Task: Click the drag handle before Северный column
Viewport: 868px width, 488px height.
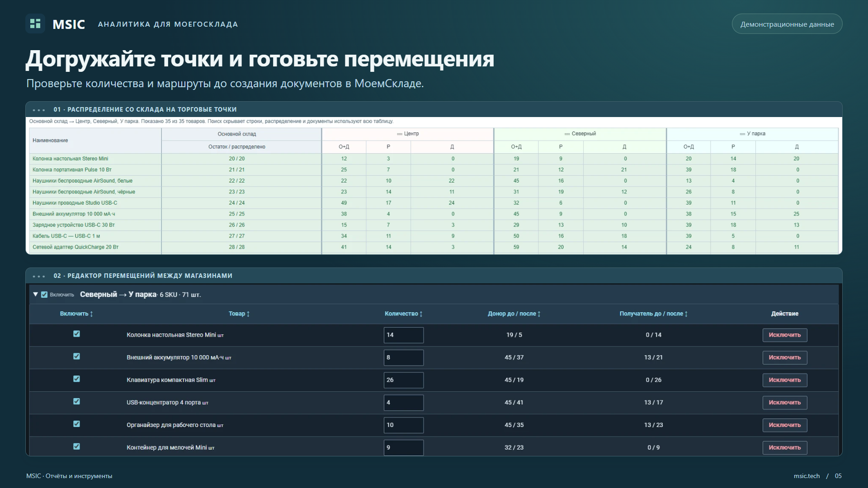Action: (567, 134)
